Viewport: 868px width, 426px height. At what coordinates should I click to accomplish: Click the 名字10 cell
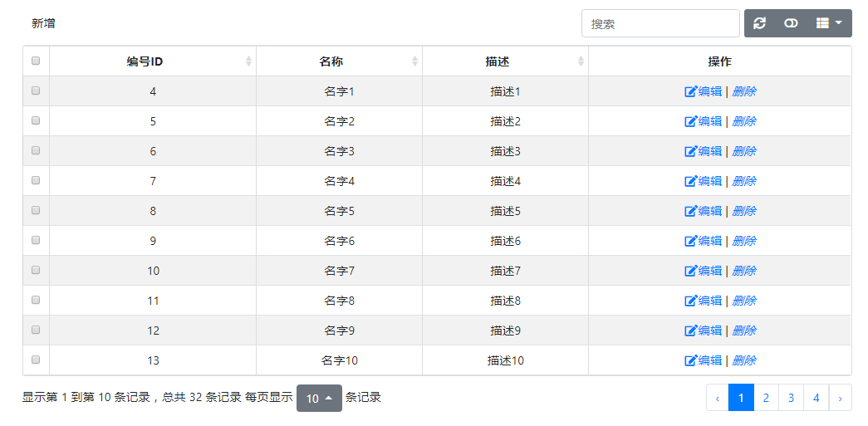(340, 360)
